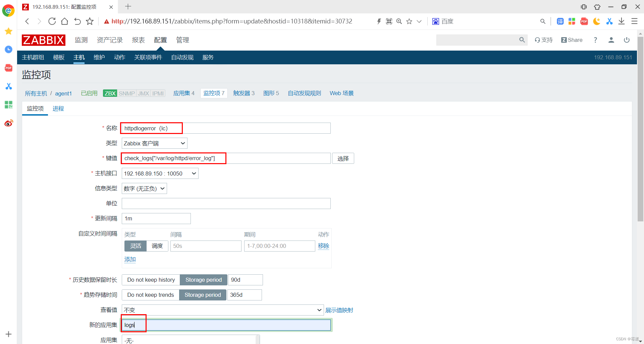The height and width of the screenshot is (344, 644).
Task: Go to 模板 submenu
Action: (x=59, y=57)
